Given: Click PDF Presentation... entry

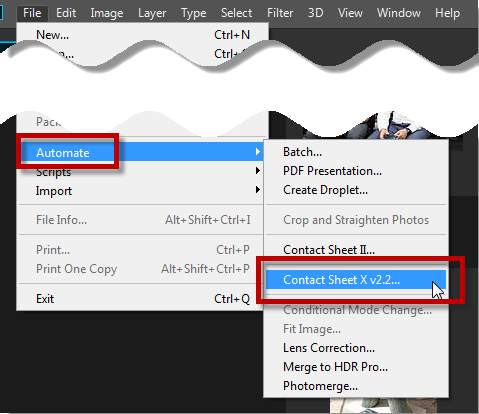Looking at the screenshot, I should 356,171.
